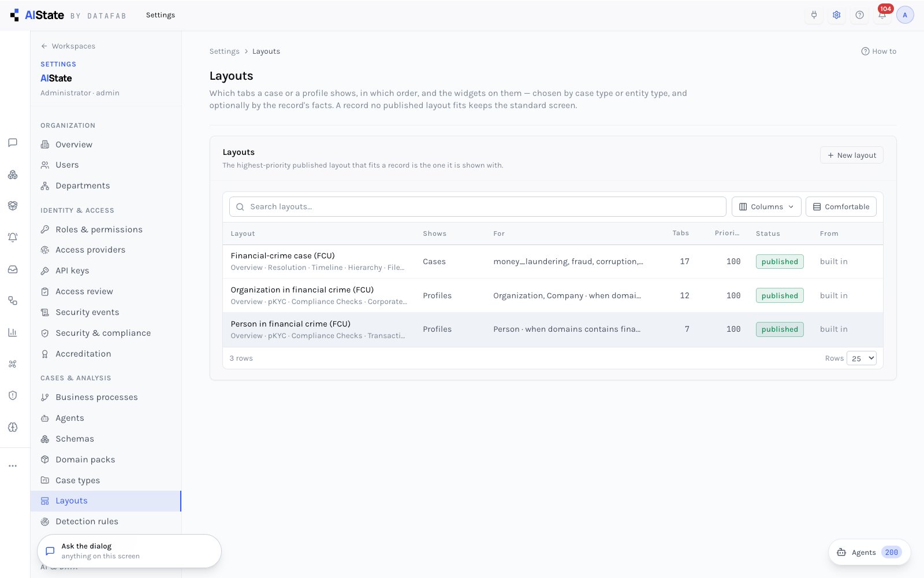Go back to Workspaces
The height and width of the screenshot is (578, 924).
click(68, 46)
